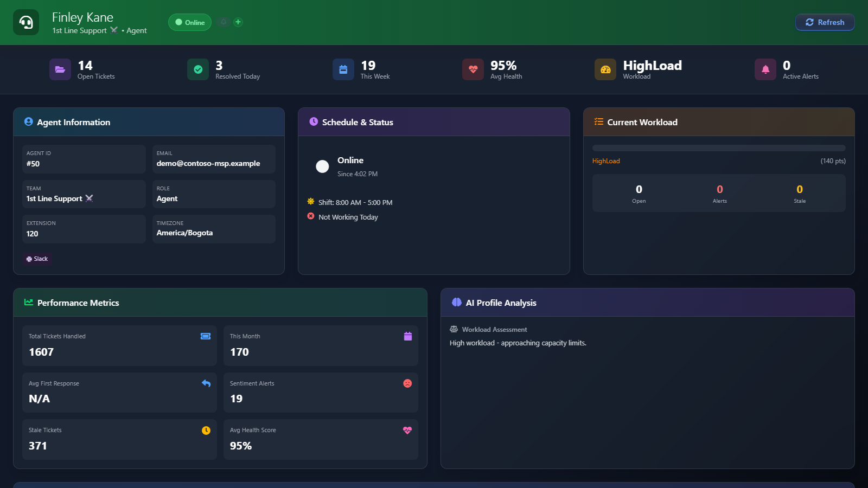Image resolution: width=868 pixels, height=488 pixels.
Task: Click the clock icon in Stale Tickets card
Action: tap(206, 431)
